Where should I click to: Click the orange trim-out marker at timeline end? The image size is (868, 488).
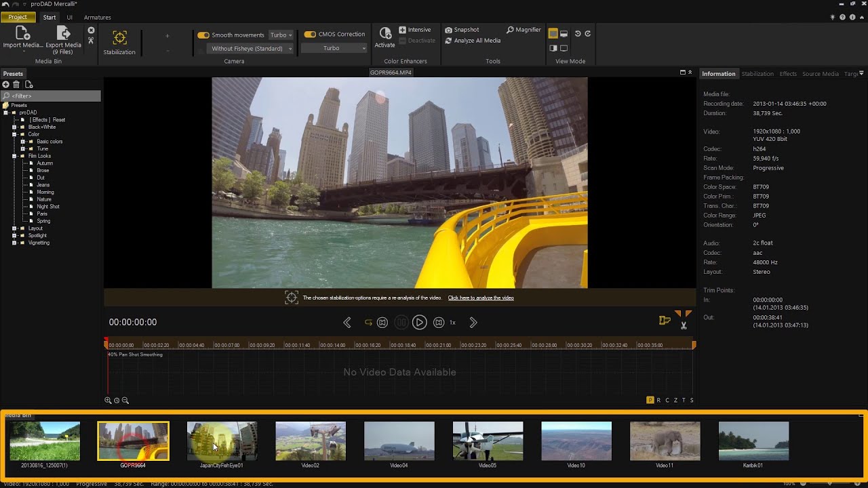click(694, 345)
